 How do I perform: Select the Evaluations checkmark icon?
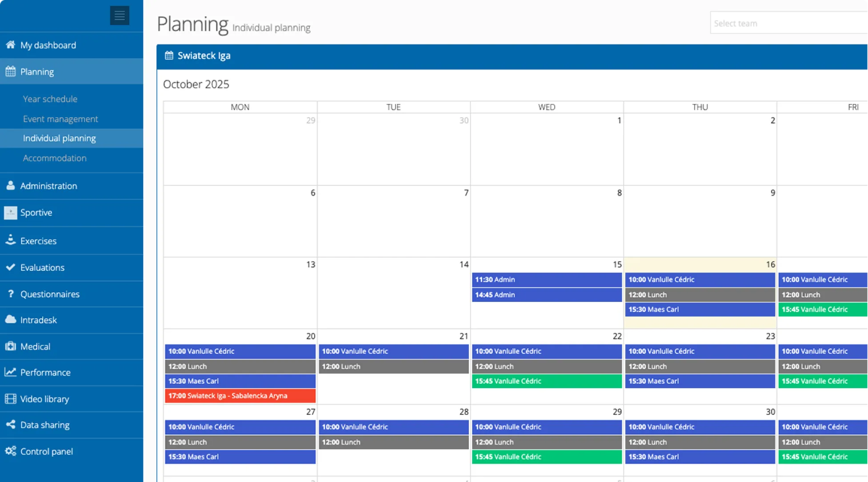click(x=9, y=267)
